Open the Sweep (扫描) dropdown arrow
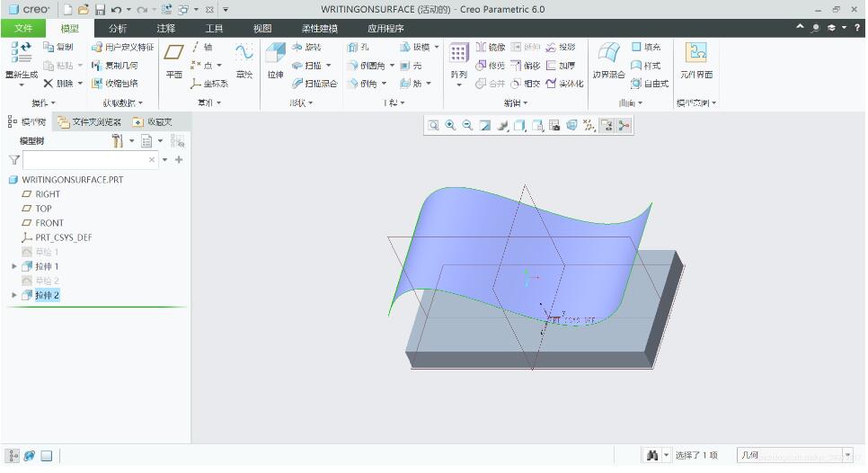Viewport: 868px width, 473px height. (x=329, y=66)
